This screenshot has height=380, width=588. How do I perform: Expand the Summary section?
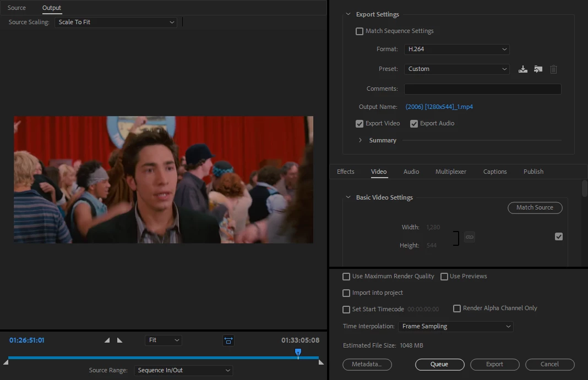pos(360,140)
